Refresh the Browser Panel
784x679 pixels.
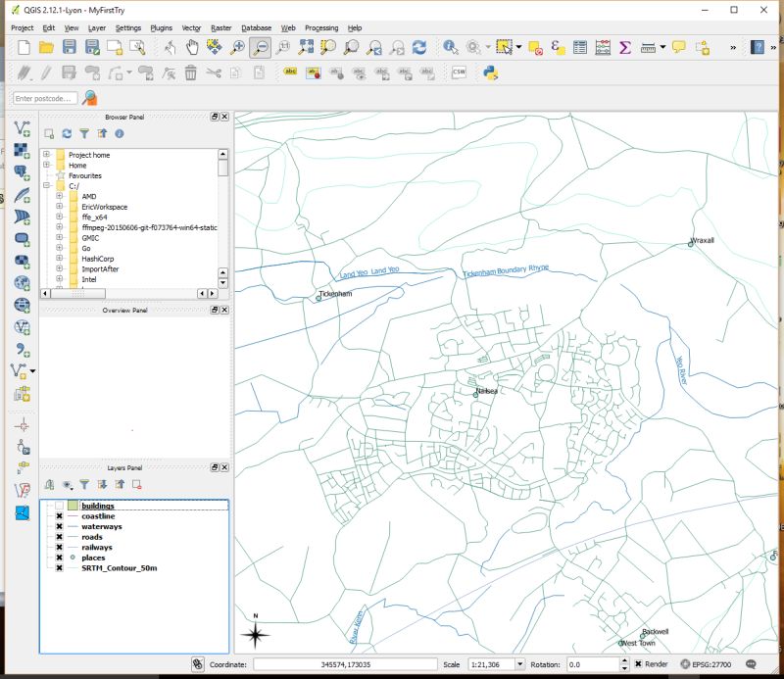click(x=67, y=133)
